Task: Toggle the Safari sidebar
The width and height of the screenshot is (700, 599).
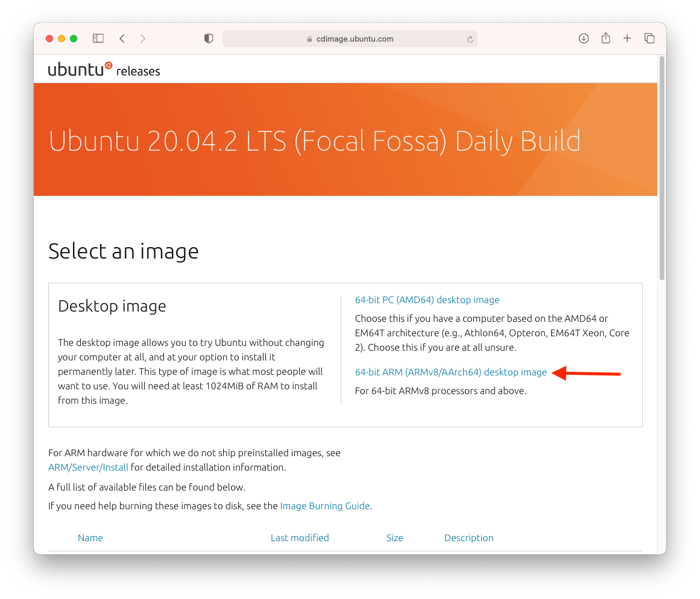Action: (98, 39)
